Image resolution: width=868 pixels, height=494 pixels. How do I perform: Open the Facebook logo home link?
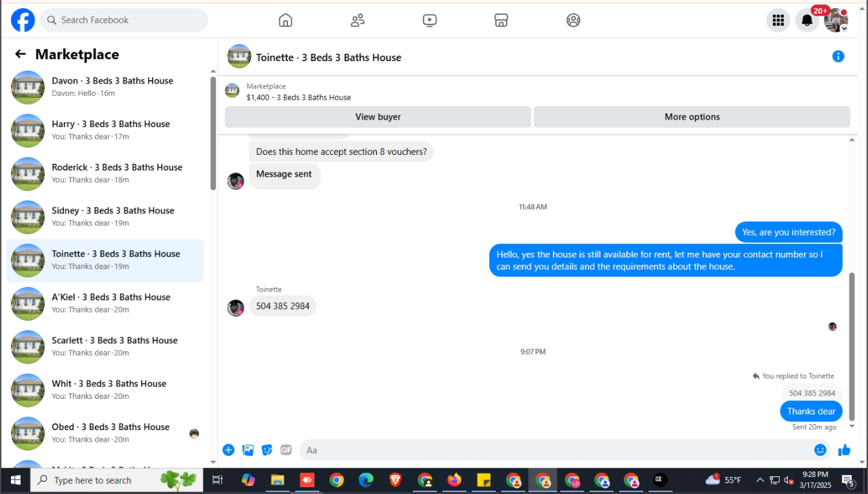click(22, 20)
